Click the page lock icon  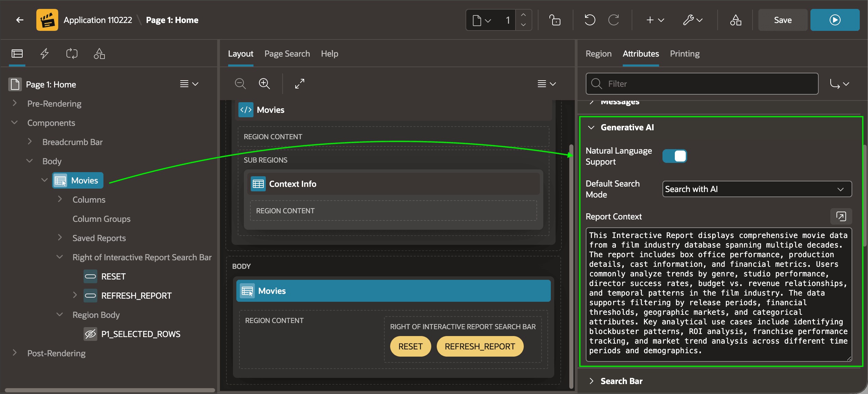coord(555,20)
